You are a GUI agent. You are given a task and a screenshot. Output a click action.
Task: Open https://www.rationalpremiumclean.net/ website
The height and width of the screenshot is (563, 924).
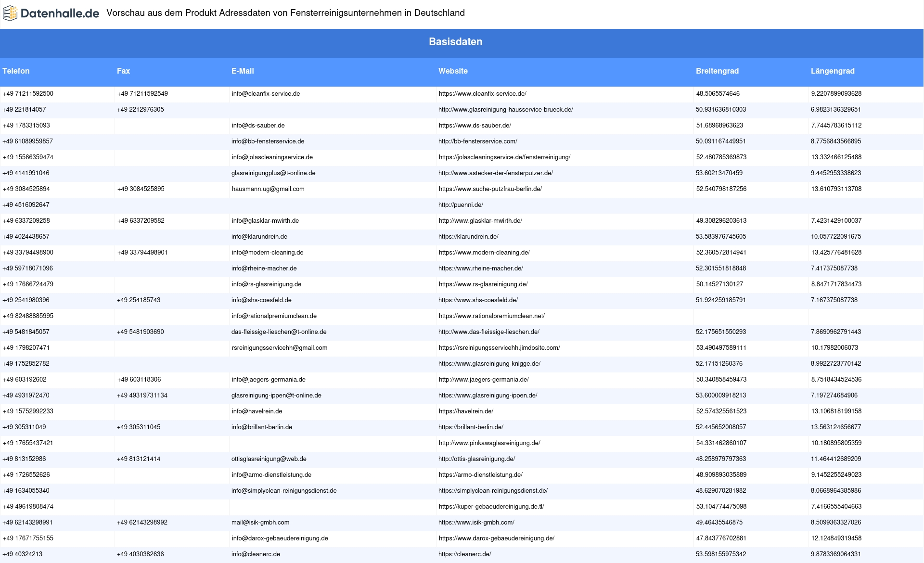(492, 316)
